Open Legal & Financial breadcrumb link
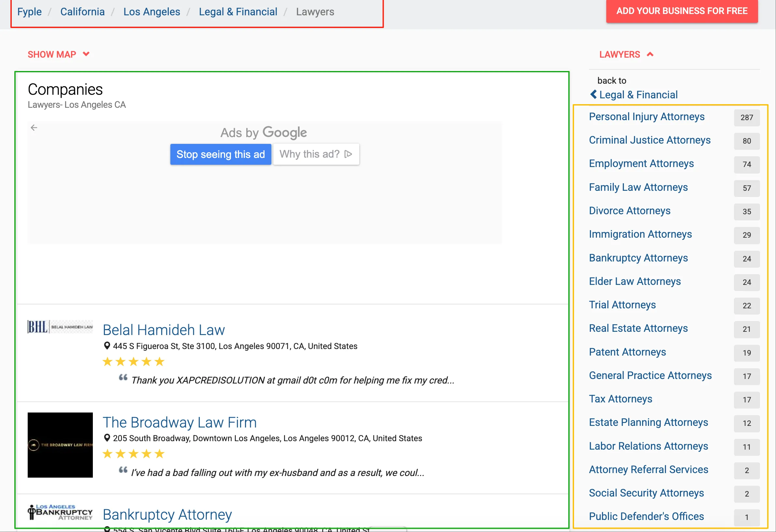Screen dimensions: 776x532 (x=238, y=12)
